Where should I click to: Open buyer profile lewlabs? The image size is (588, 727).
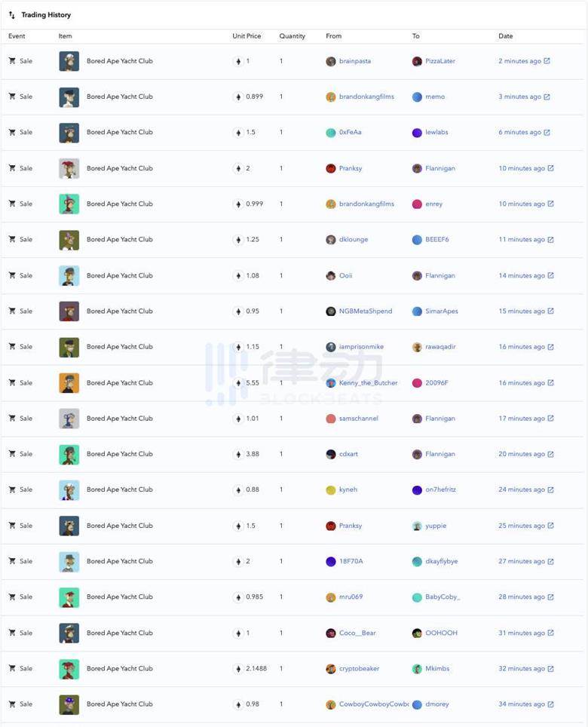436,132
